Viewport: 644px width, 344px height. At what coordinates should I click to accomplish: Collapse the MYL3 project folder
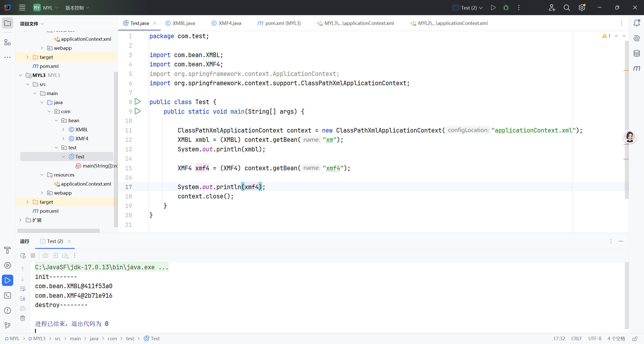click(x=21, y=75)
